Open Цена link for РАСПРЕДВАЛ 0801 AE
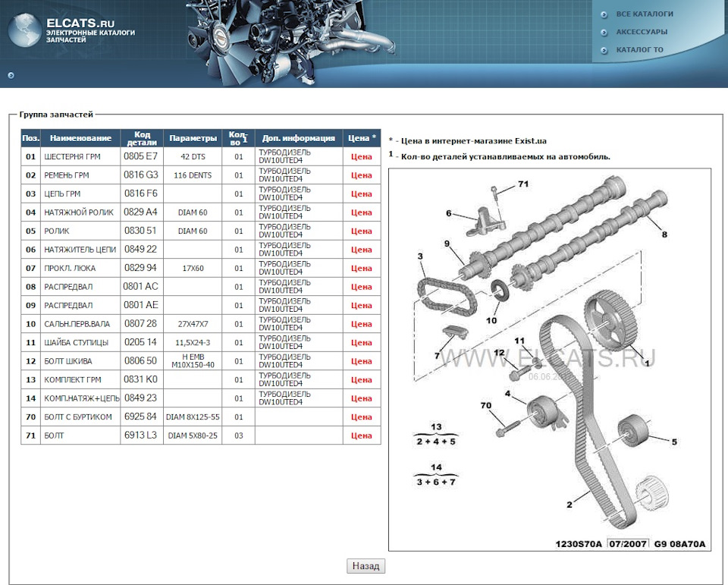The image size is (728, 585). pyautogui.click(x=361, y=305)
